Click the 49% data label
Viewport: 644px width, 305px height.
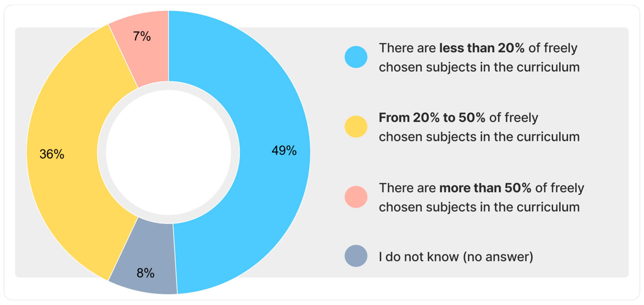pos(284,151)
